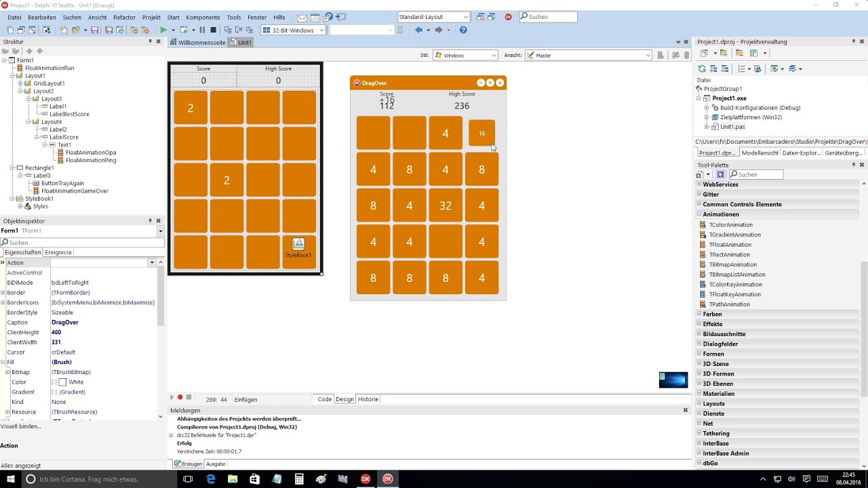Click the Caption value DragOver
The image size is (868, 488).
(65, 323)
